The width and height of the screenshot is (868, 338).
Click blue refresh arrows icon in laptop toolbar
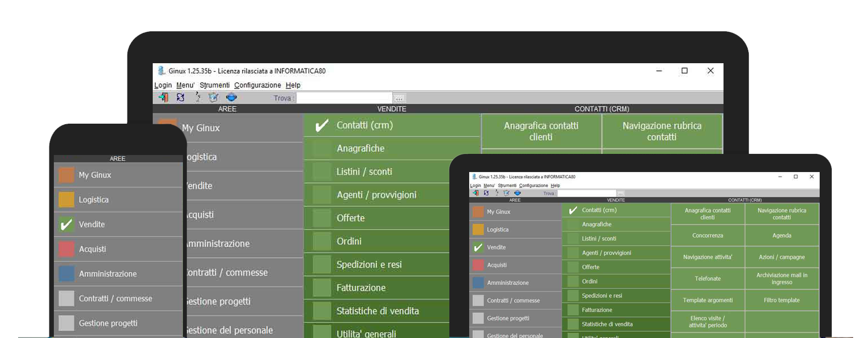[180, 97]
